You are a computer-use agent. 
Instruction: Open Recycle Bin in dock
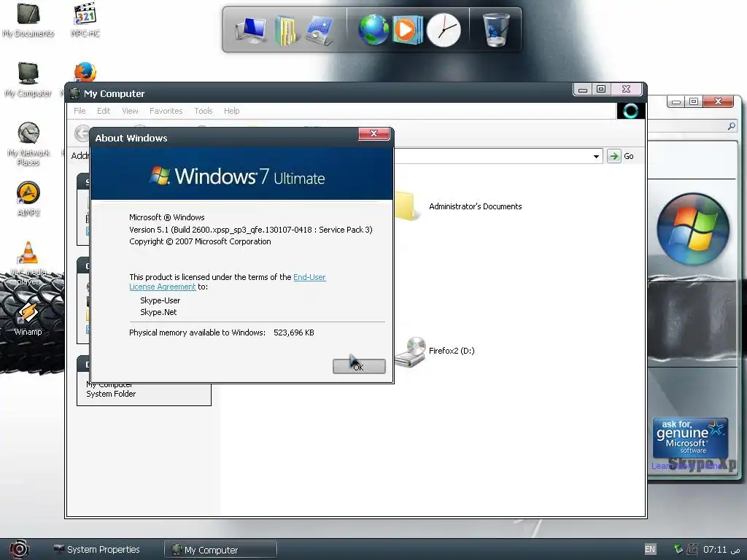point(496,29)
